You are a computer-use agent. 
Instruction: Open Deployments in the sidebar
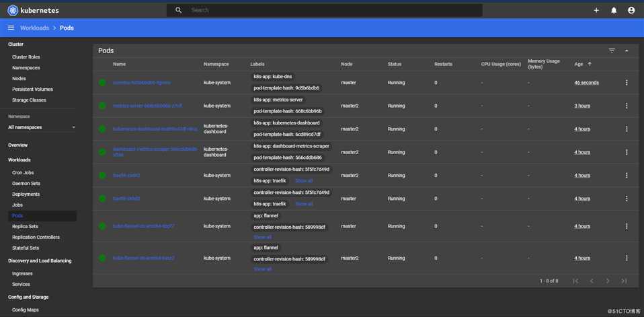point(26,194)
